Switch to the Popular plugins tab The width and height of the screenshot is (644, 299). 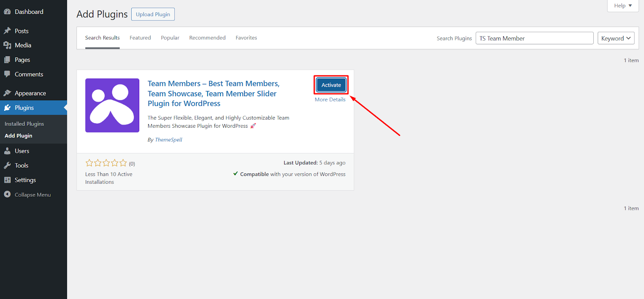point(170,38)
